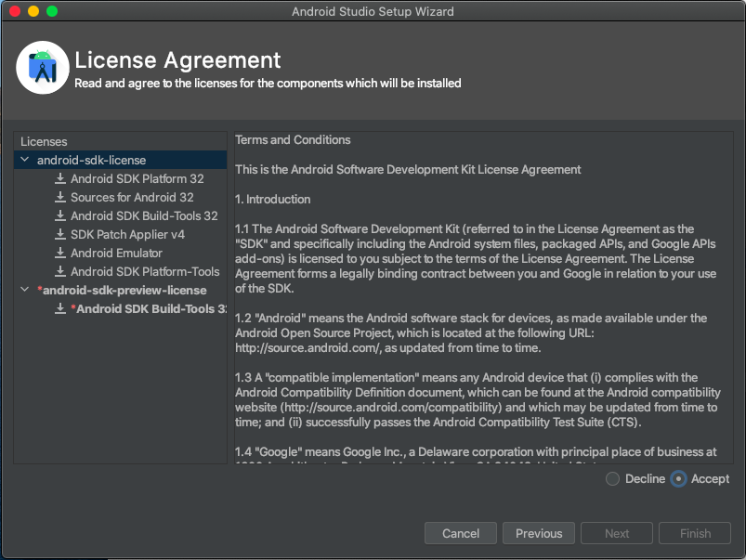The width and height of the screenshot is (746, 560).
Task: Click the Licenses list header
Action: 44,142
